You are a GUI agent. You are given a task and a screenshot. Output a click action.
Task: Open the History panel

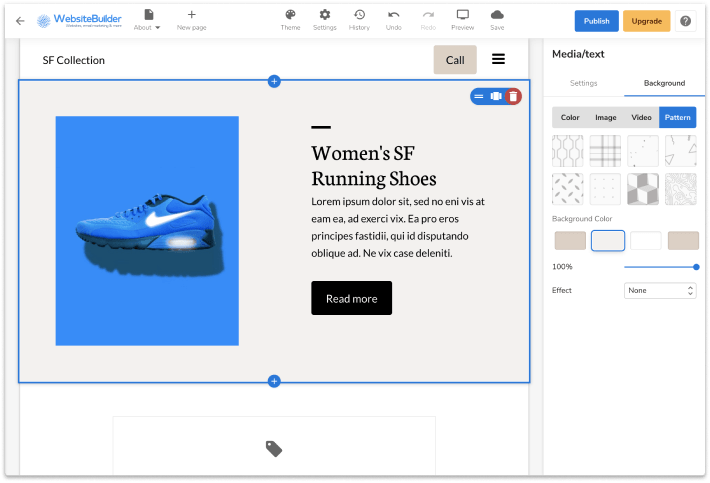359,20
